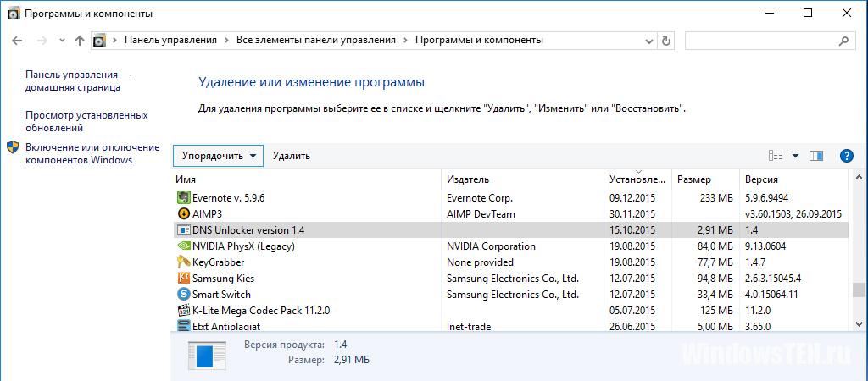Open the Упорядочить dropdown menu
The image size is (868, 381).
[x=218, y=156]
